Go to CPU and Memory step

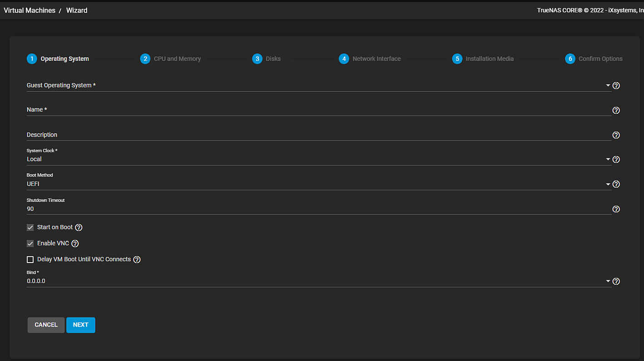tap(171, 59)
